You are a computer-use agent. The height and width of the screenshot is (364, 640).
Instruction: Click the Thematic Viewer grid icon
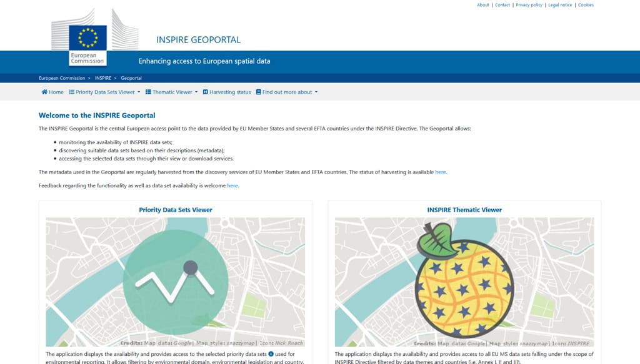click(x=148, y=92)
